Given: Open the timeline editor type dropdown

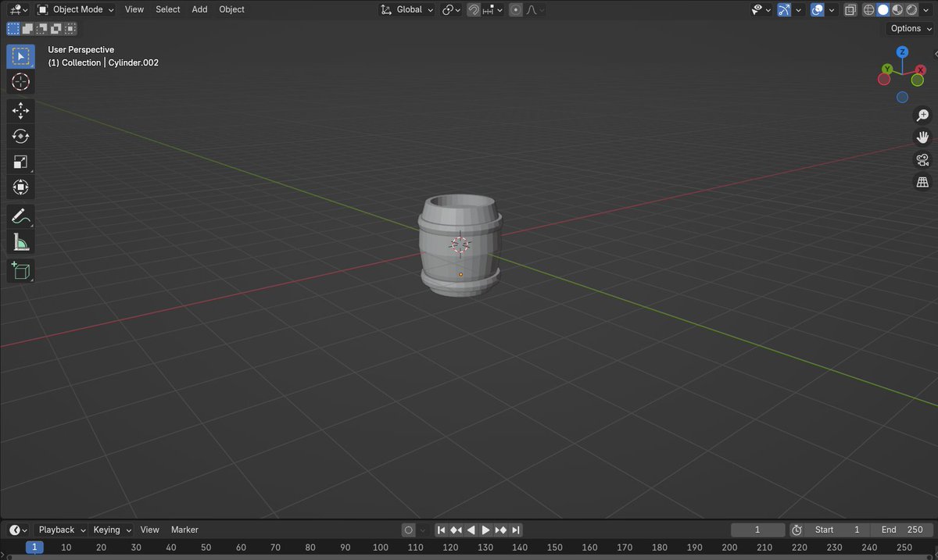Looking at the screenshot, I should [19, 530].
